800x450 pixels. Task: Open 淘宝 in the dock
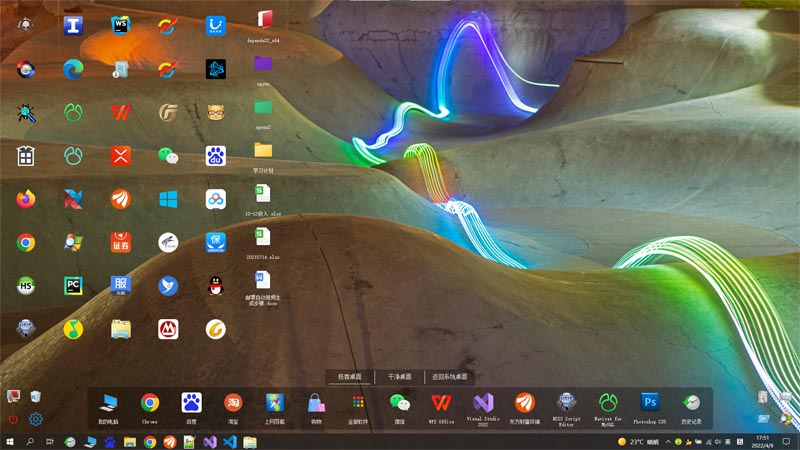233,403
